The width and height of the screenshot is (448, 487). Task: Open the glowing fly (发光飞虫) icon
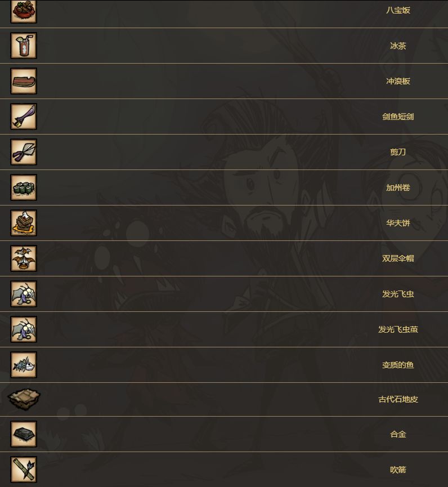(x=24, y=294)
